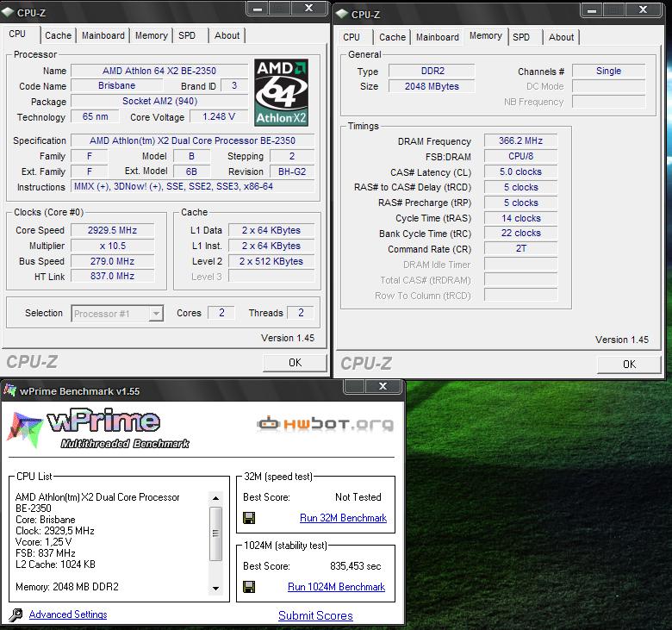Click the wPrime title bar app icon

(x=9, y=390)
